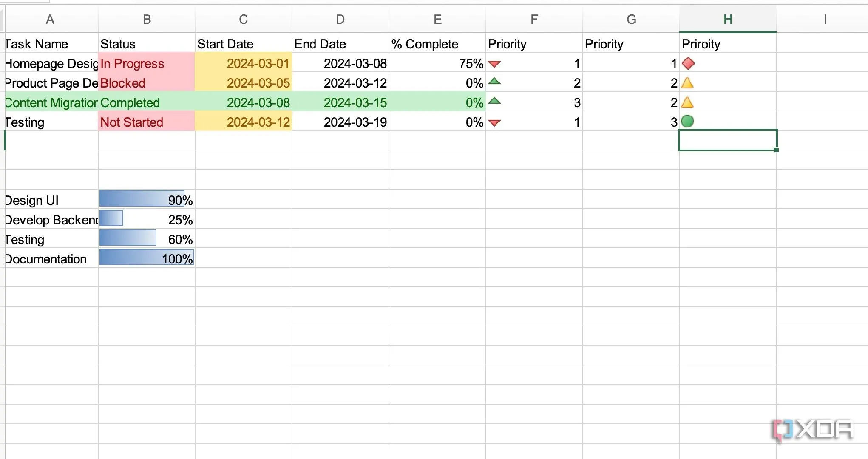Click the "Blocked" status cell

146,83
